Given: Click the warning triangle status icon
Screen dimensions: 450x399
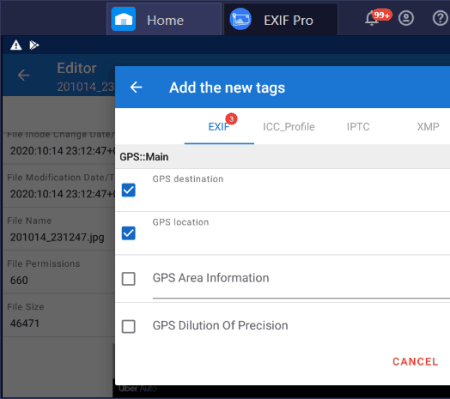Looking at the screenshot, I should [16, 45].
